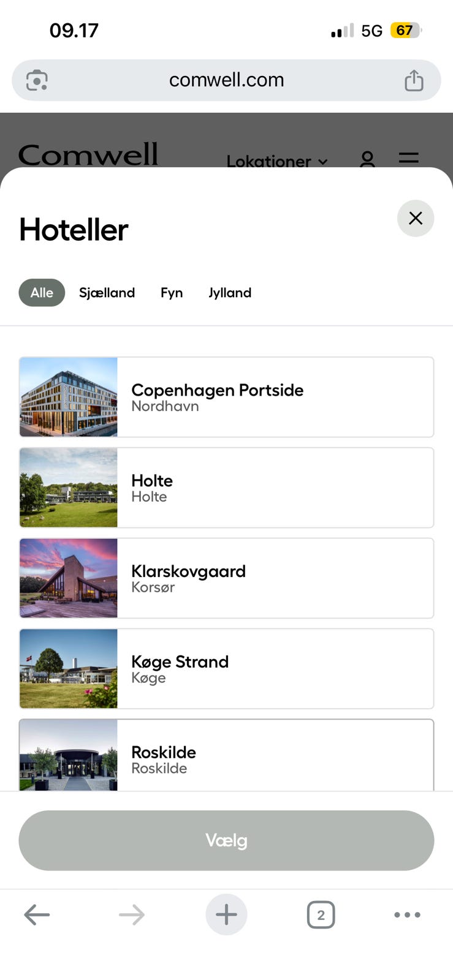Open the tab switcher showing 2 tabs
Viewport: 453px width, 980px height.
pos(321,914)
